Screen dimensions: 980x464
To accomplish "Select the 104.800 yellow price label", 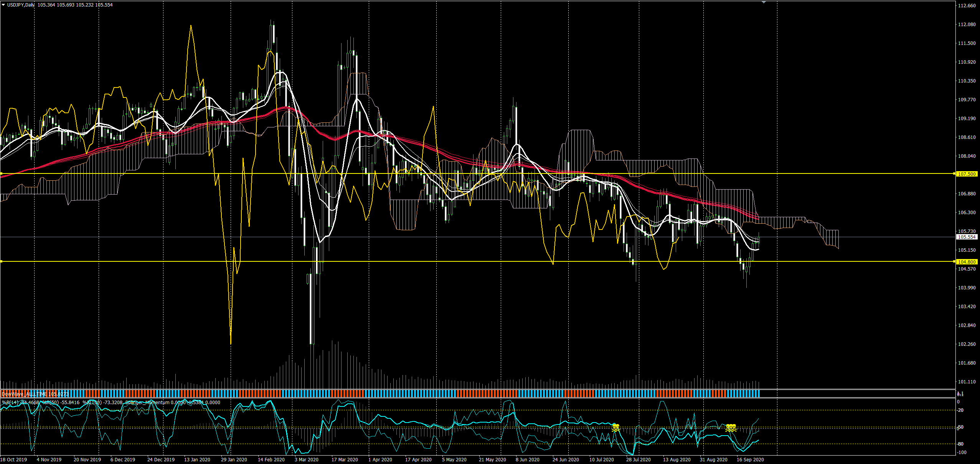I will click(x=966, y=262).
